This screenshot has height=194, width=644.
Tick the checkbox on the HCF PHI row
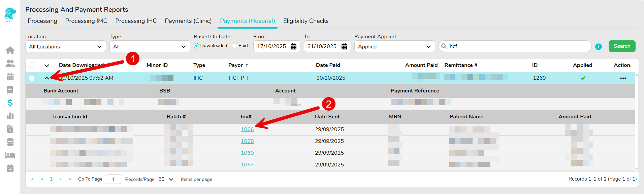[32, 78]
